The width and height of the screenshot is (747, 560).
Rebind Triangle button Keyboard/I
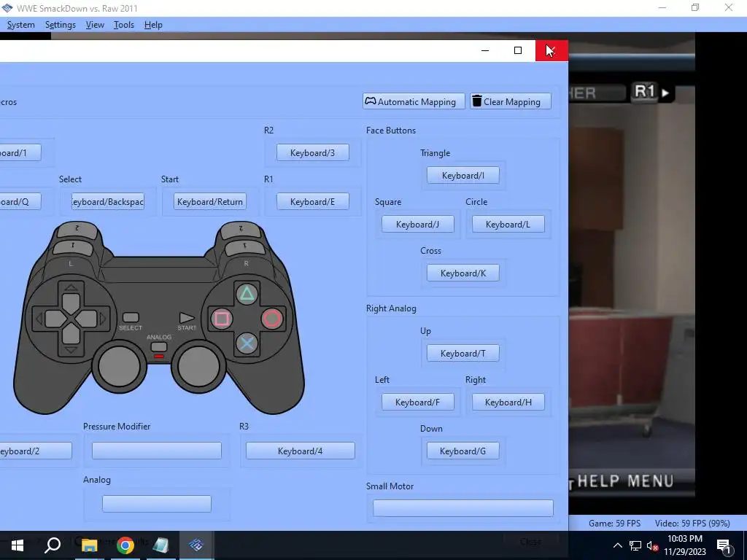click(x=463, y=176)
